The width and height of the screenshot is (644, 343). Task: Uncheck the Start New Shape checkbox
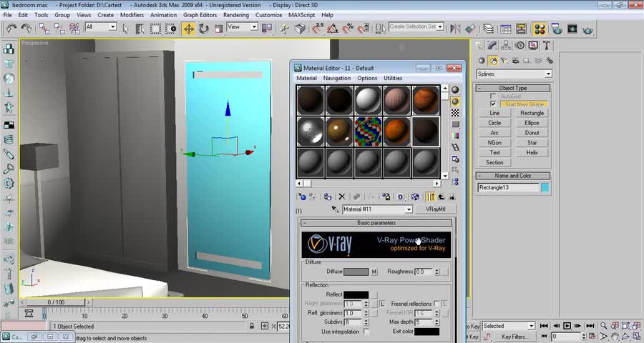pos(492,104)
